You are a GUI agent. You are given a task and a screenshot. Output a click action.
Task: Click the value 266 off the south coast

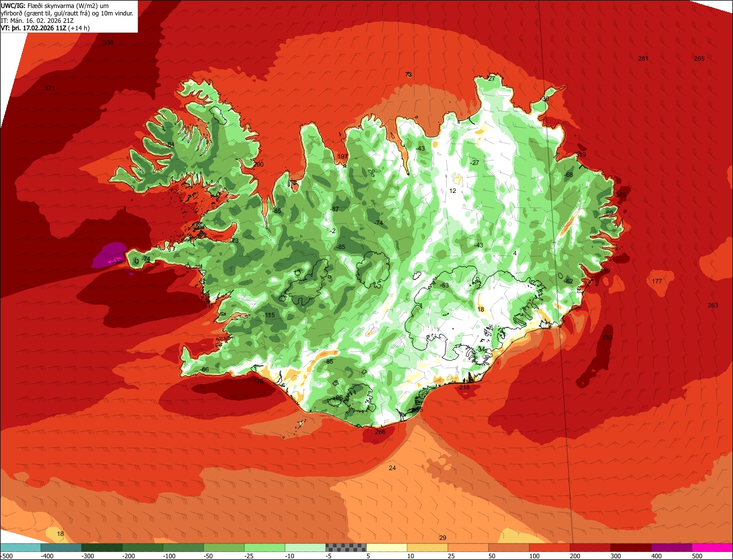pos(380,432)
